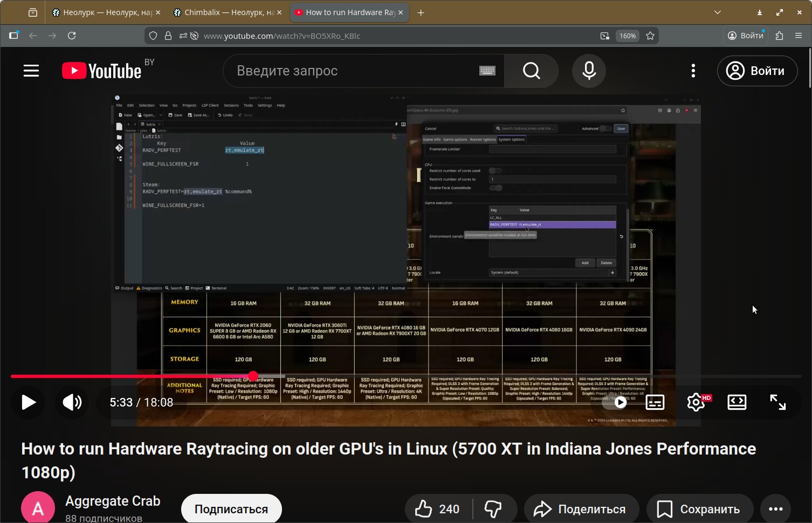Click the blocked autoplay icon in address bar
Image resolution: width=812 pixels, height=523 pixels.
tap(194, 36)
